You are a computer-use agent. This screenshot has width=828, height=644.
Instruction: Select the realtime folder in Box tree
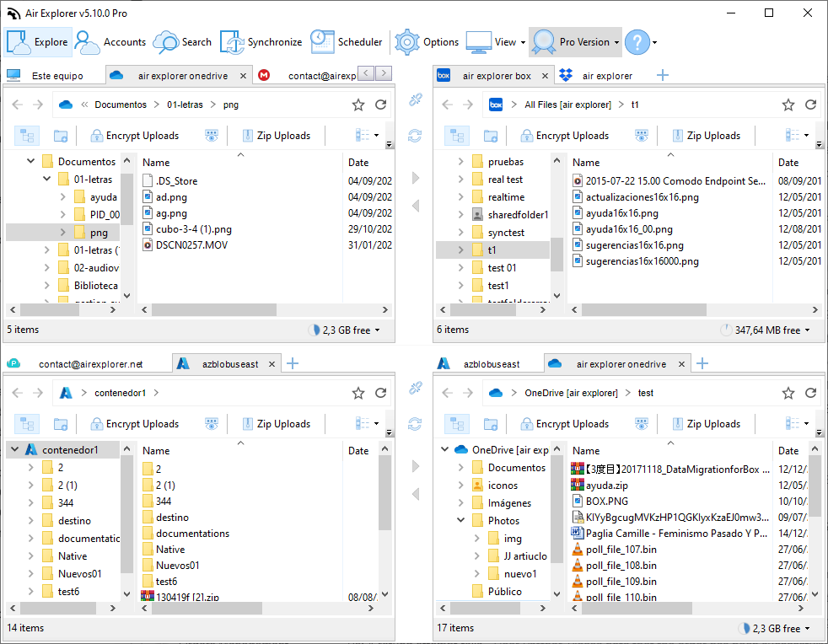506,197
